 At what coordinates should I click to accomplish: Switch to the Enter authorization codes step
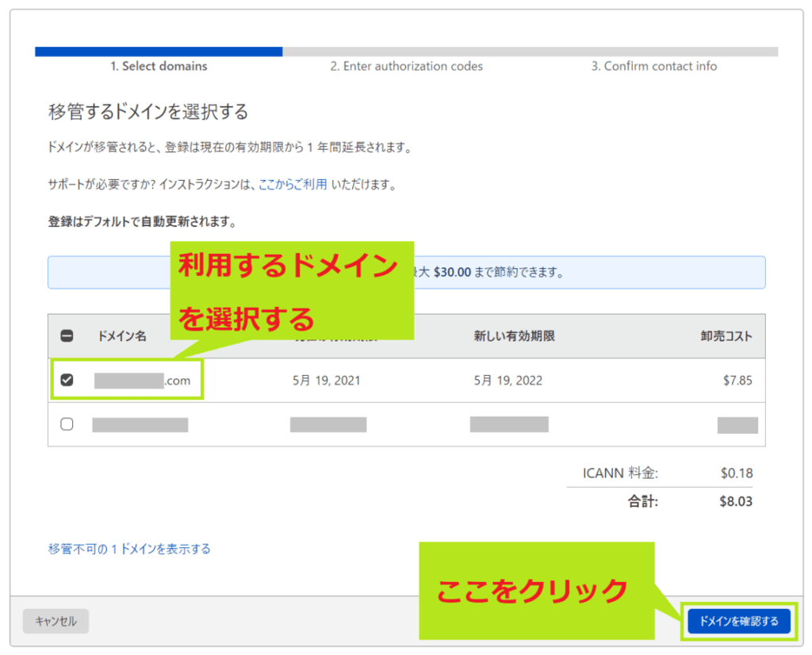[x=407, y=66]
